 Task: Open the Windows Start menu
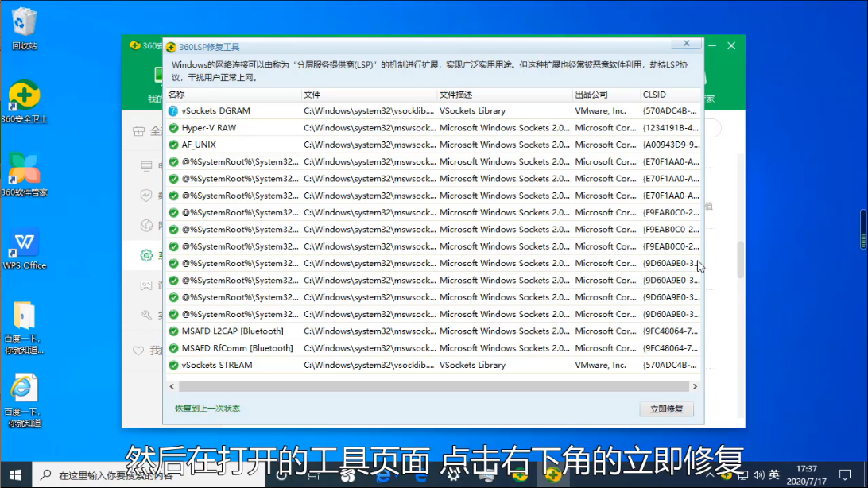[x=16, y=474]
